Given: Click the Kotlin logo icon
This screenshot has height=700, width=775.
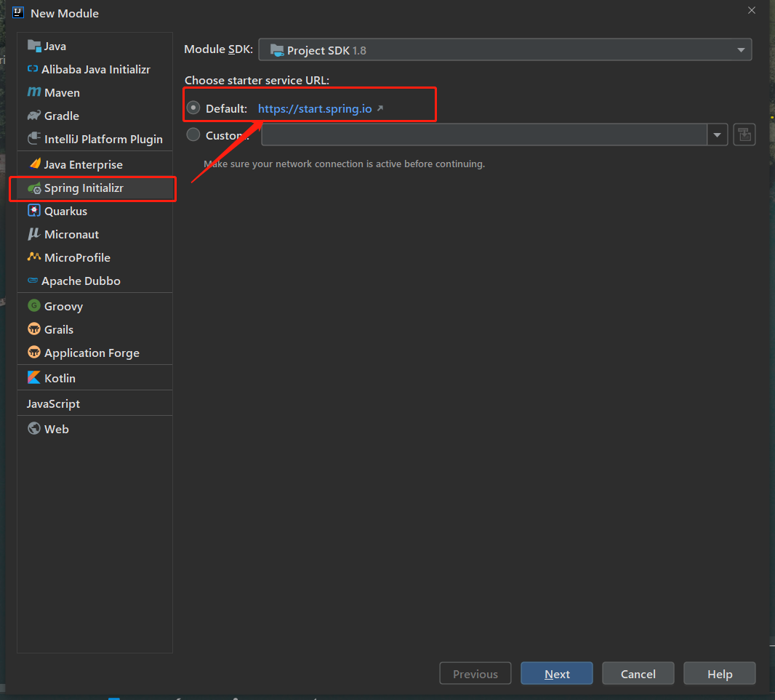Looking at the screenshot, I should click(x=34, y=378).
